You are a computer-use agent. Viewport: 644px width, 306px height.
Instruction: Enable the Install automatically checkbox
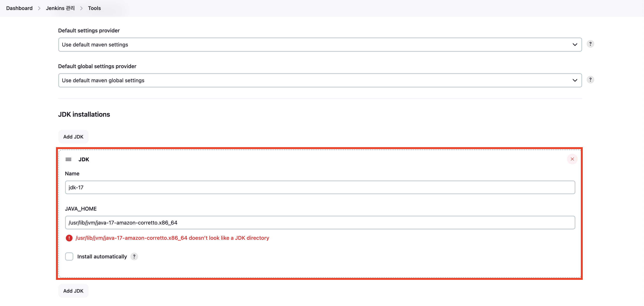tap(69, 256)
